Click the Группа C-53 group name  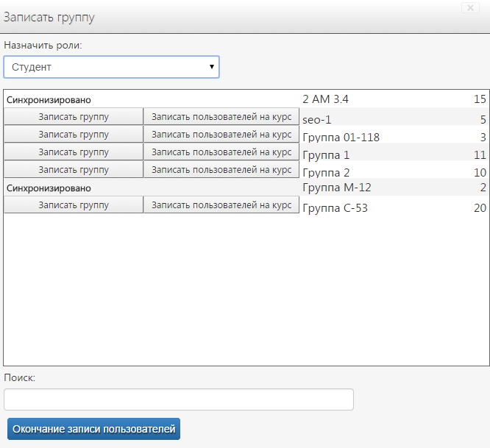pos(335,208)
